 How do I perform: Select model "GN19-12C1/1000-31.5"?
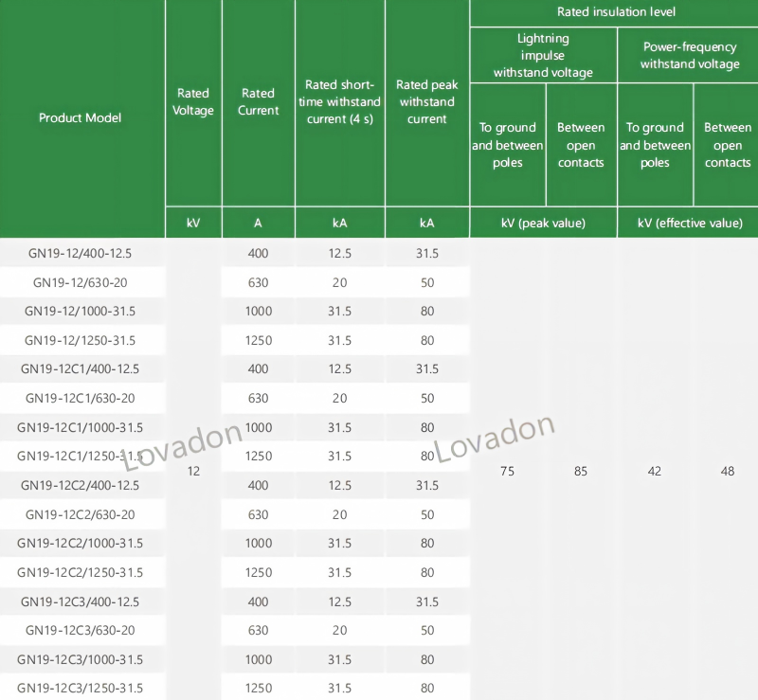80,427
